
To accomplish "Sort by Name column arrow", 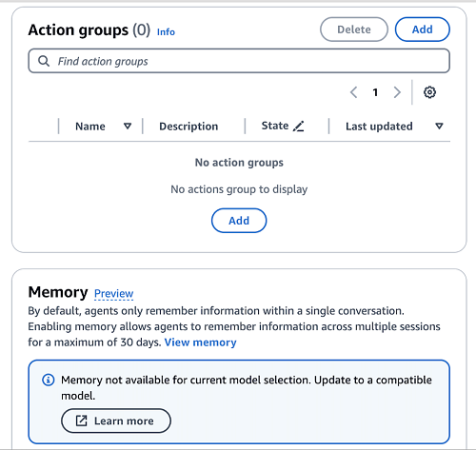I will [x=128, y=127].
